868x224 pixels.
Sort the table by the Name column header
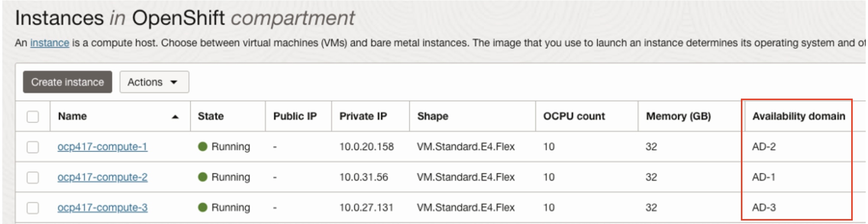coord(72,116)
